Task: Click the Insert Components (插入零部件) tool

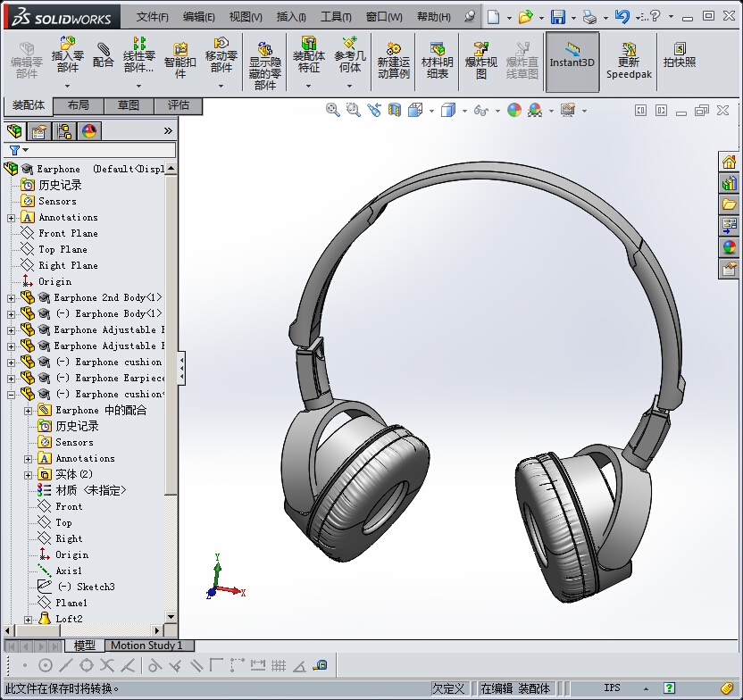Action: pos(67,54)
